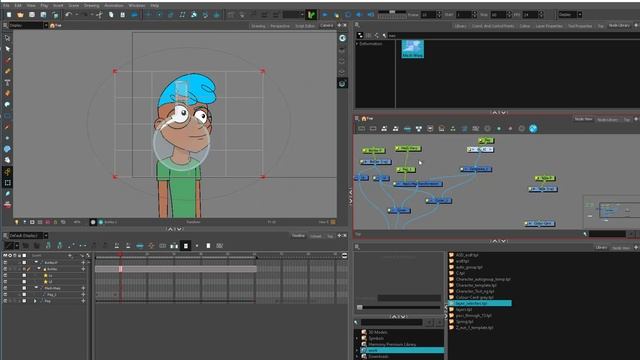Select the Transform arrow tool in the tools toolbar

7,38
